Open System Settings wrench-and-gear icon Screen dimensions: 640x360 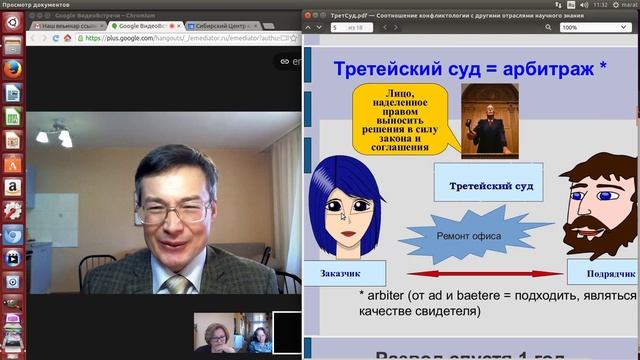13,211
